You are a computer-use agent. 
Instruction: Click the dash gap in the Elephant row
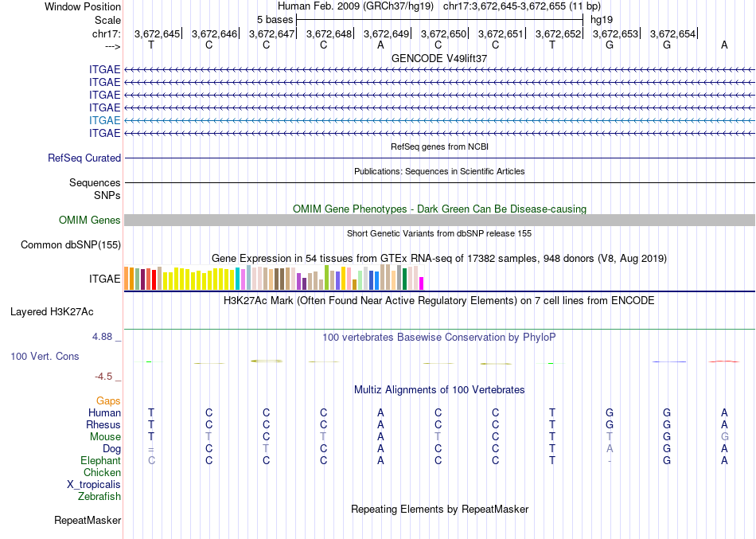[x=610, y=461]
